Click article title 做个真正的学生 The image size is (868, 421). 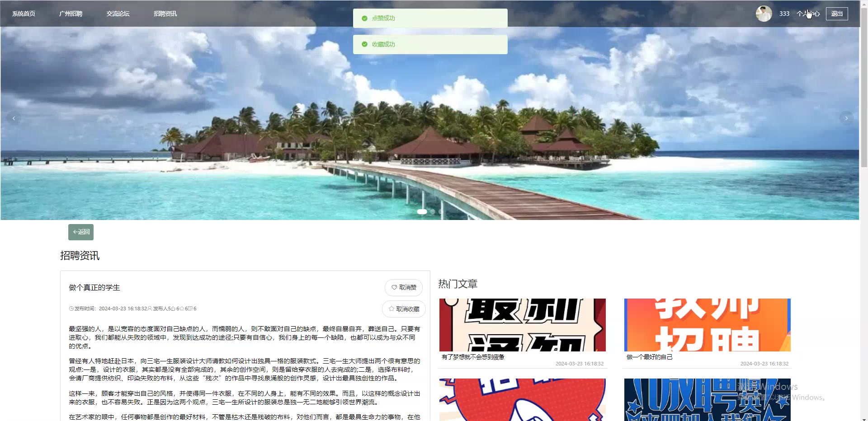click(x=94, y=288)
